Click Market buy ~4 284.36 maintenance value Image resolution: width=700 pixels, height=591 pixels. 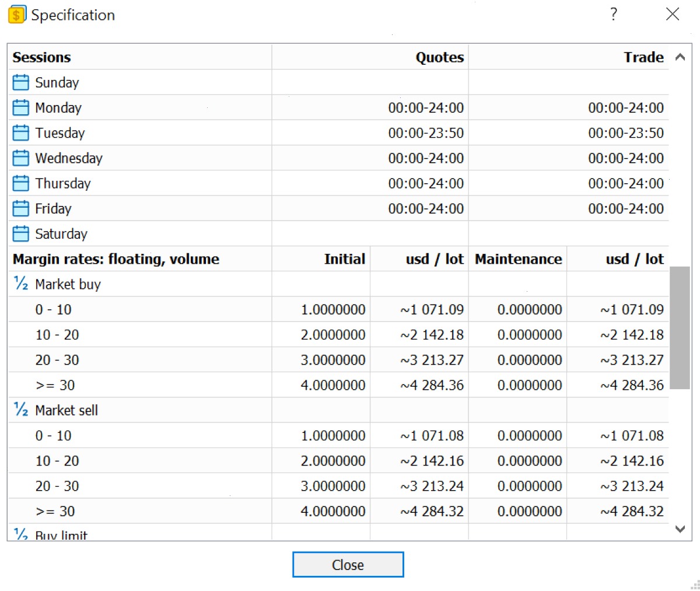pos(632,385)
